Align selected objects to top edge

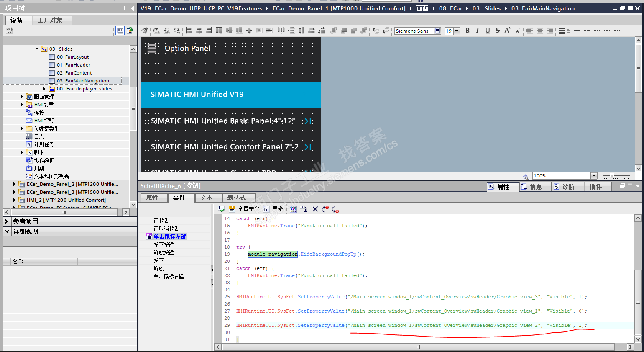[x=219, y=31]
